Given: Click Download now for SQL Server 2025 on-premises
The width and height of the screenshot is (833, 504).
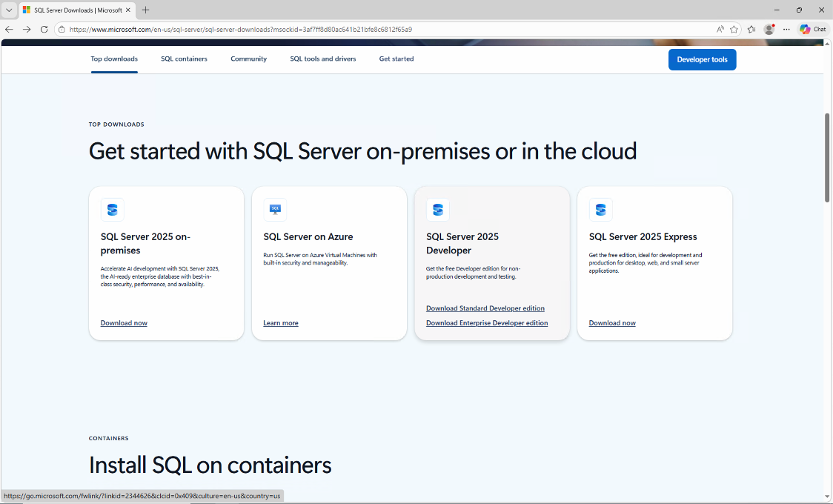Looking at the screenshot, I should pyautogui.click(x=124, y=323).
